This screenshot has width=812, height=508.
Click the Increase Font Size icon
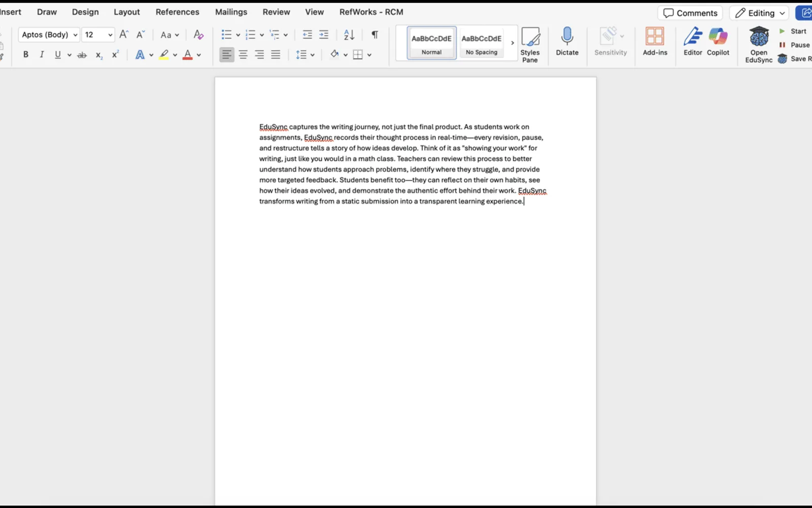point(124,35)
